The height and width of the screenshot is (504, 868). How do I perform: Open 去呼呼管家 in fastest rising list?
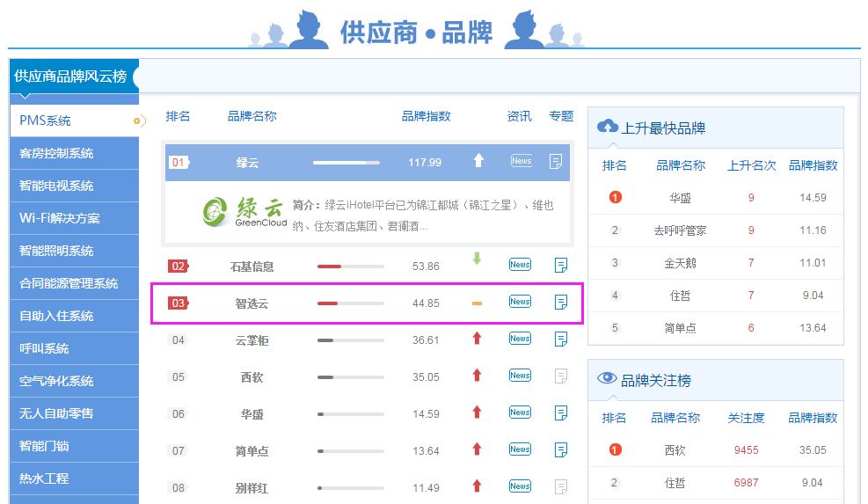tap(680, 230)
